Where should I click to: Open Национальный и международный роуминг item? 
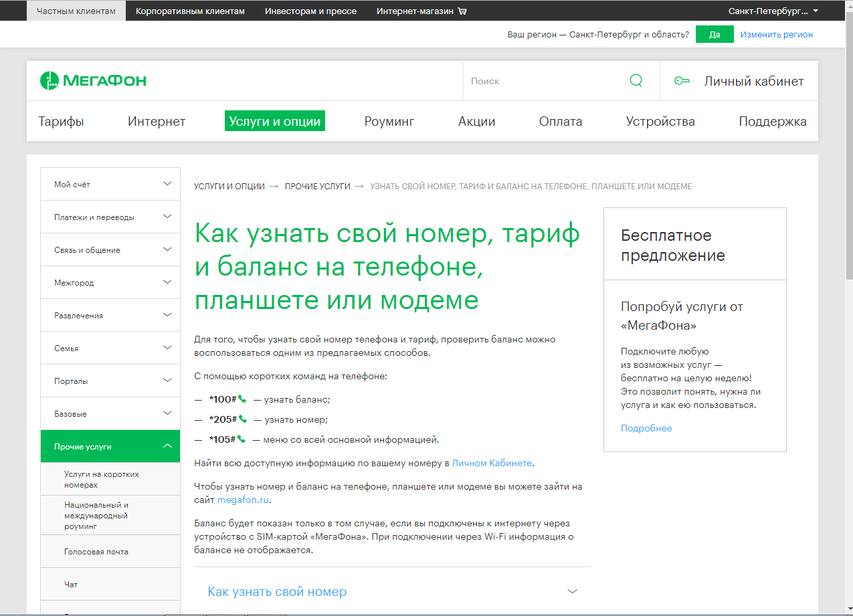pos(110,515)
